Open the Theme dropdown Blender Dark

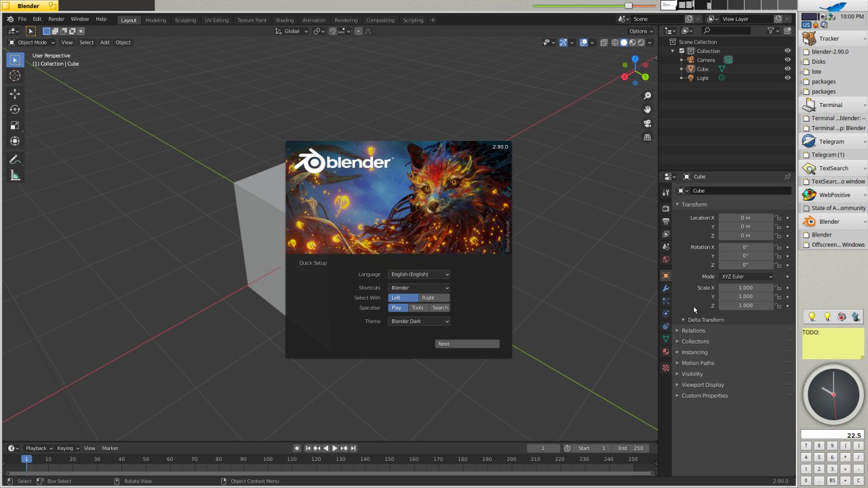tap(419, 321)
